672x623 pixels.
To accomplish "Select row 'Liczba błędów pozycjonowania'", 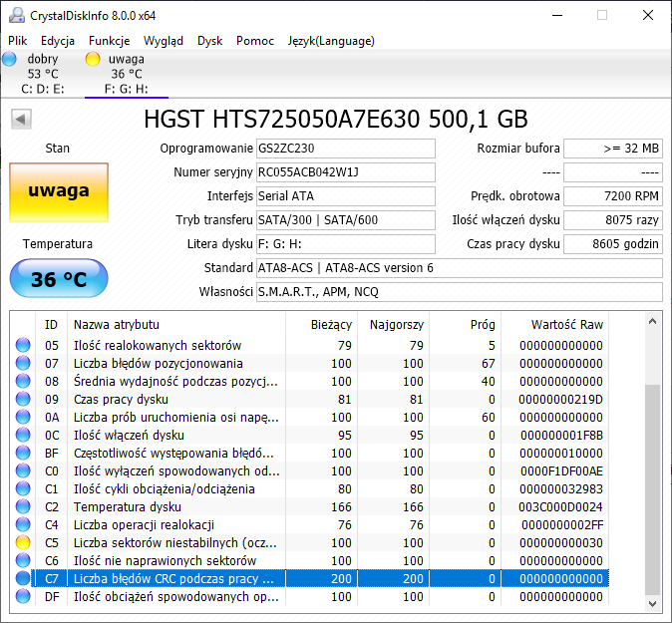I will tap(309, 364).
